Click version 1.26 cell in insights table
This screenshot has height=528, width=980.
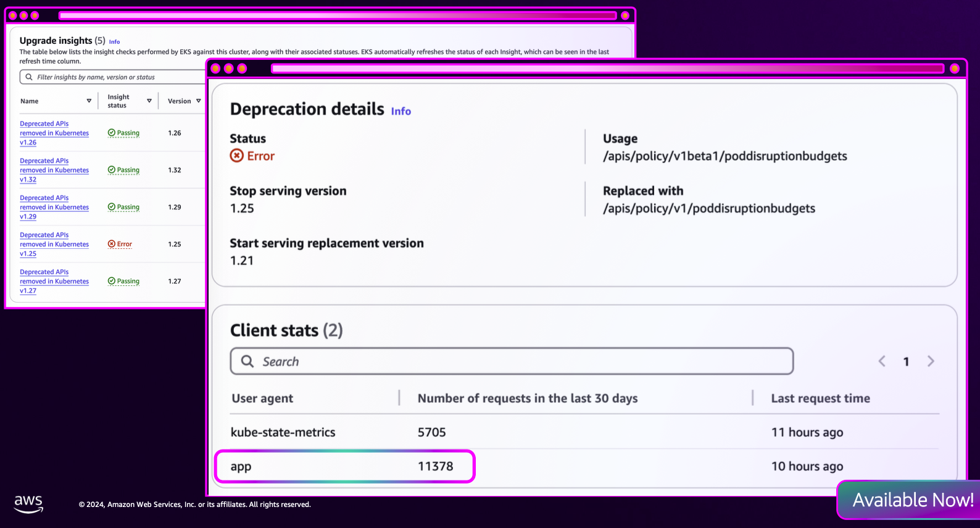click(x=175, y=133)
